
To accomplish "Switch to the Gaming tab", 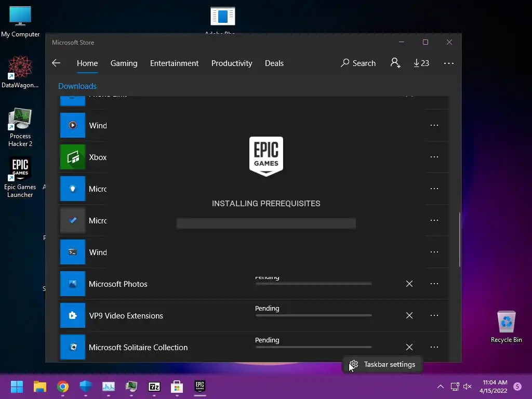I will point(124,63).
